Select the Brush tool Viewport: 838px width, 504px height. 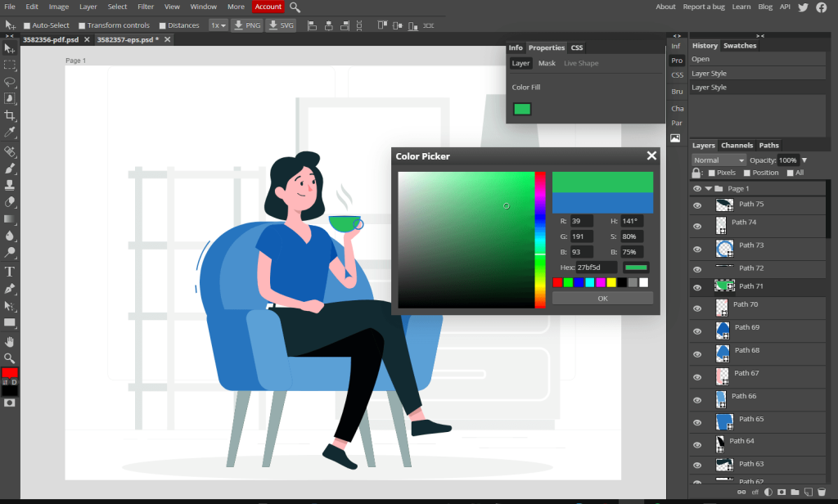pyautogui.click(x=10, y=169)
